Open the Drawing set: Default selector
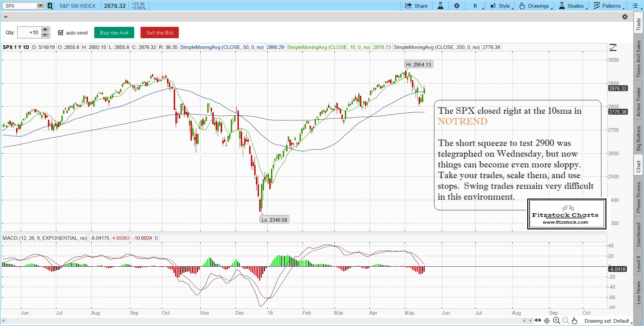This screenshot has height=326, width=644. pyautogui.click(x=607, y=321)
